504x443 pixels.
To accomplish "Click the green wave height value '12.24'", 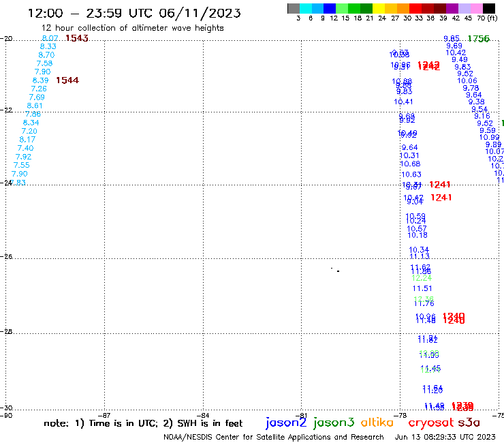I will tap(422, 278).
